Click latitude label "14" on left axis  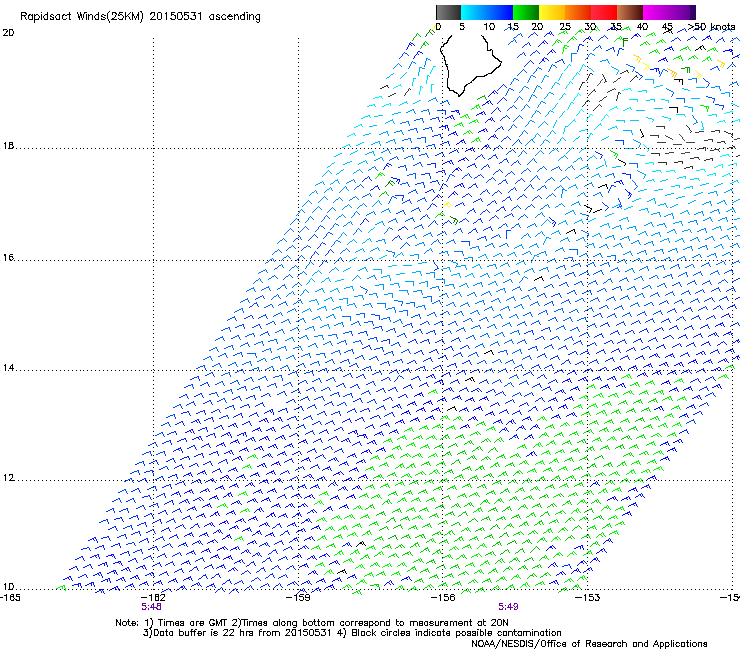point(8,368)
